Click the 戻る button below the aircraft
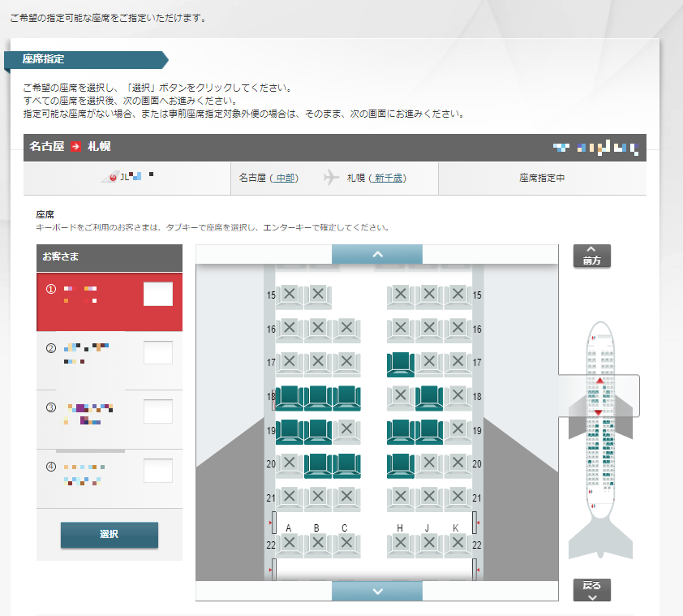Screen dimensions: 683x616 591,589
